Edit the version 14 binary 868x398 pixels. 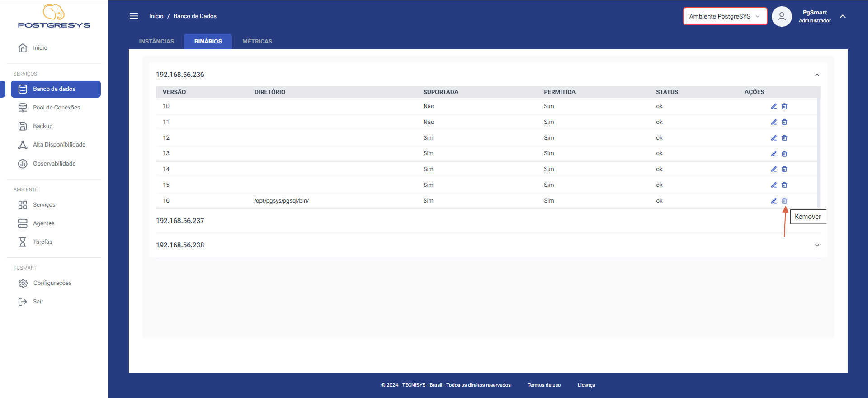[774, 169]
